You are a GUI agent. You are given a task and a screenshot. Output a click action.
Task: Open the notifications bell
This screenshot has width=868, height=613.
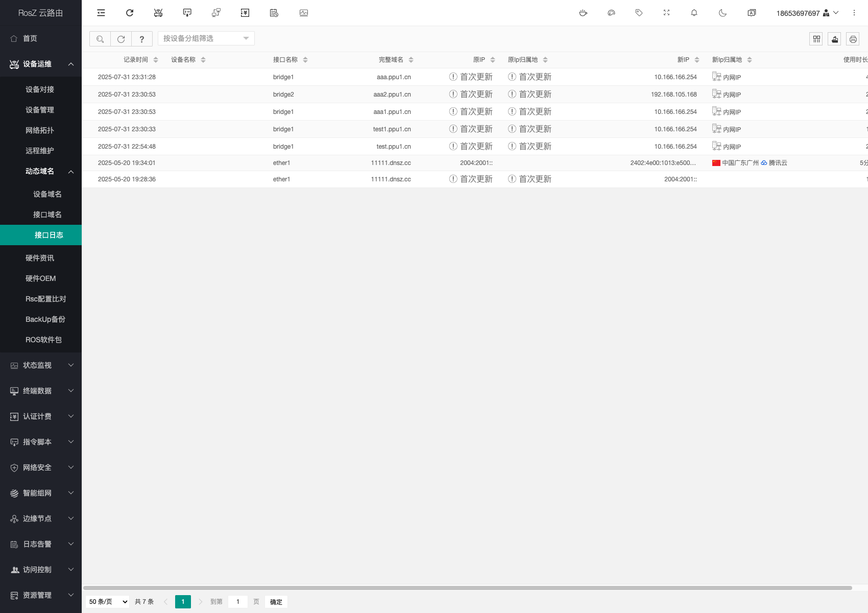pyautogui.click(x=694, y=13)
